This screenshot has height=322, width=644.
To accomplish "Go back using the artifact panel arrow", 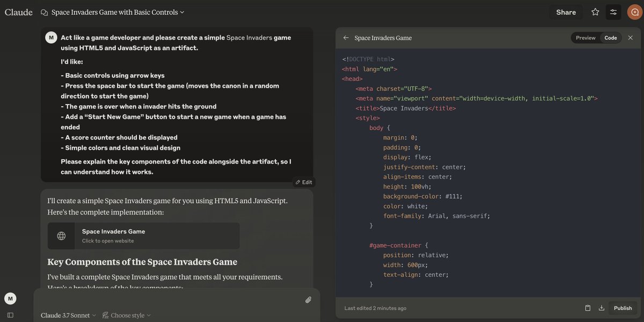I will point(346,38).
